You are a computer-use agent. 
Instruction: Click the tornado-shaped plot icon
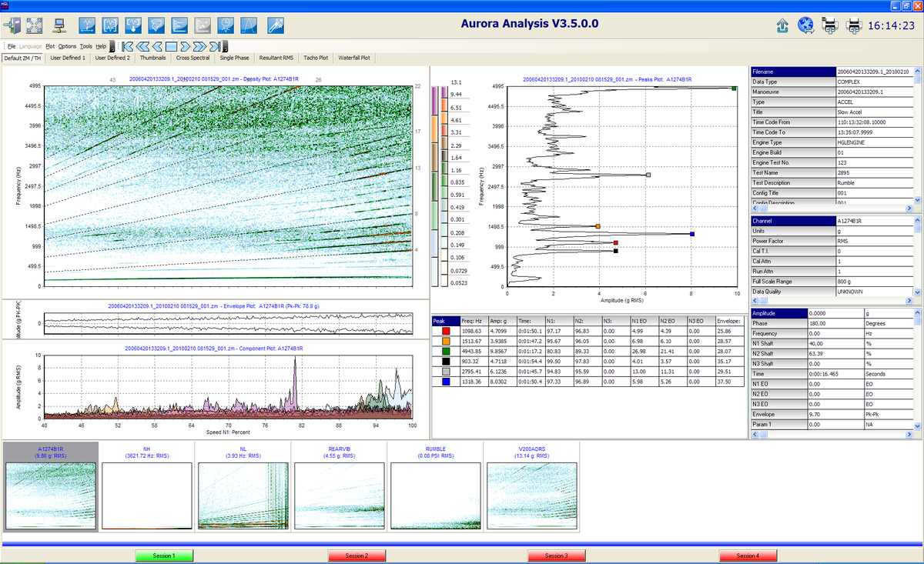click(x=156, y=25)
